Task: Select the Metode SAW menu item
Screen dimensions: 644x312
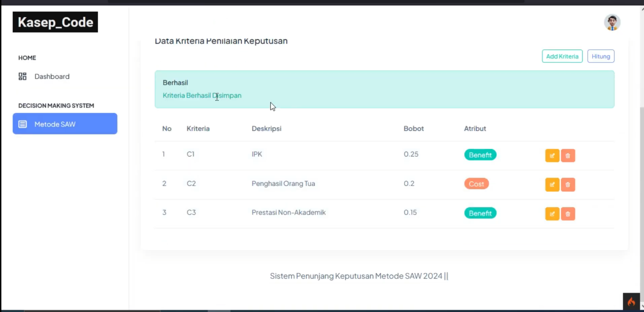Action: (x=65, y=124)
